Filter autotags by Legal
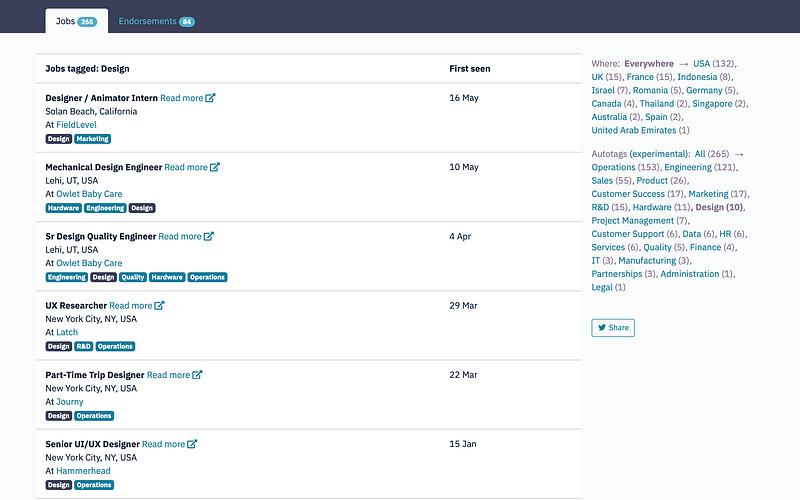The height and width of the screenshot is (500, 800). 602,287
